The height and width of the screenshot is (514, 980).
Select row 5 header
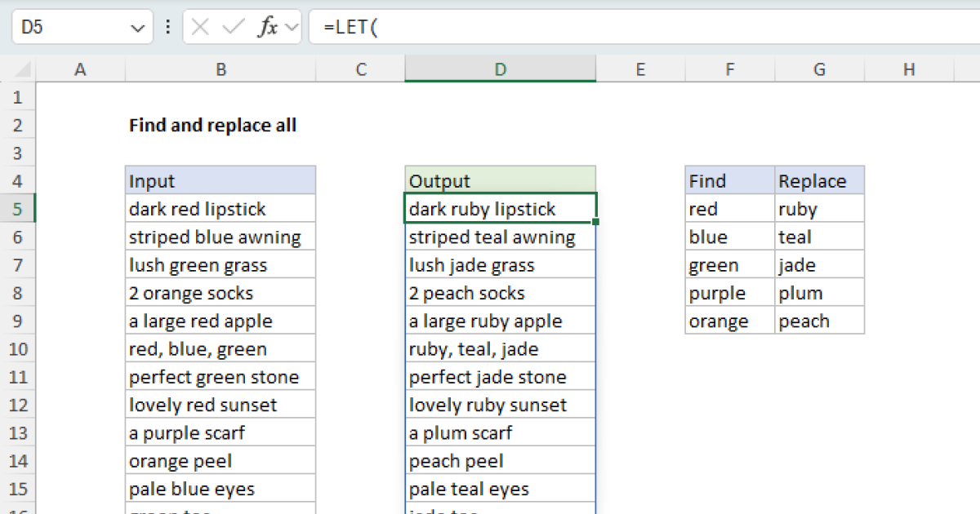pyautogui.click(x=18, y=209)
